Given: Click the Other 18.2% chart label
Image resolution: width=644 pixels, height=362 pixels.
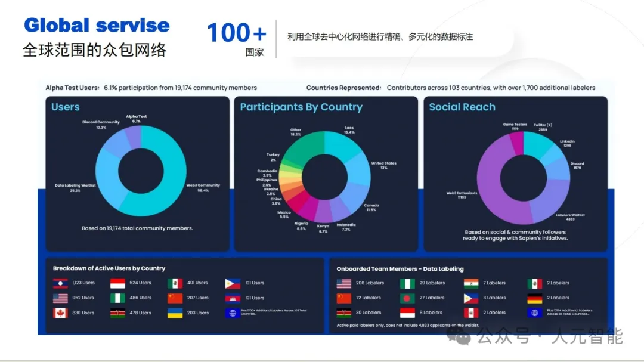Looking at the screenshot, I should (x=296, y=131).
